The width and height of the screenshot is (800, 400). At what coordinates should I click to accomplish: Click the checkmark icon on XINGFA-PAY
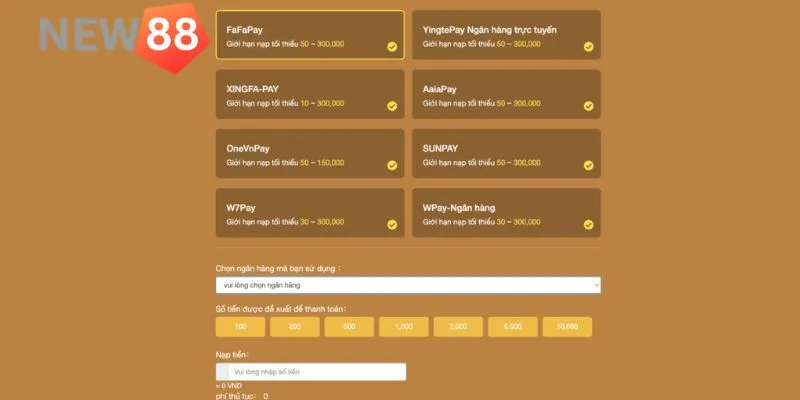[392, 106]
